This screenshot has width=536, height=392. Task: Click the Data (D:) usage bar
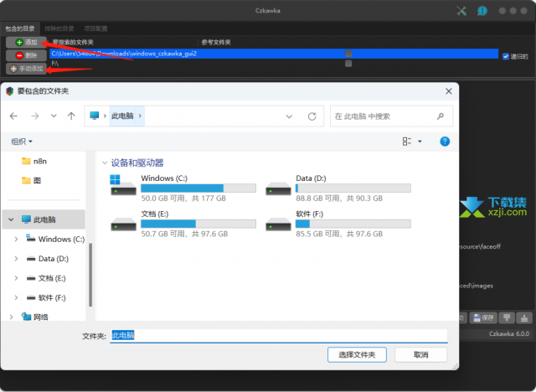pos(353,188)
